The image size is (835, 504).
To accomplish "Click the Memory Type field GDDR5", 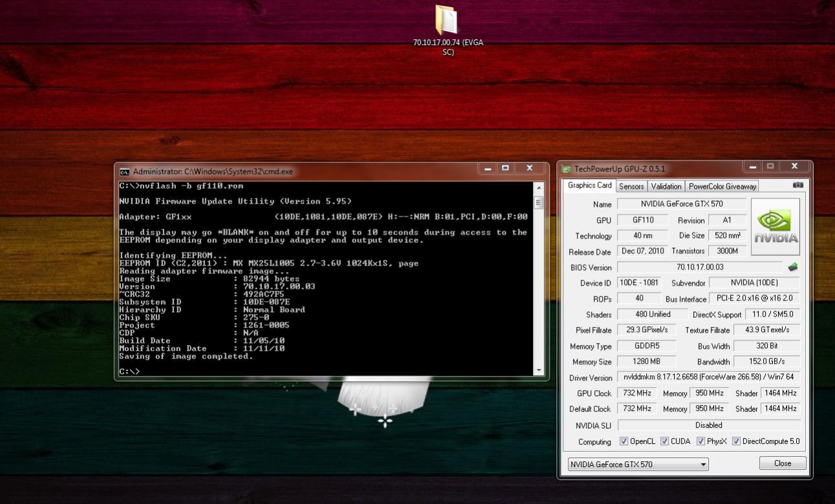I will tap(647, 346).
